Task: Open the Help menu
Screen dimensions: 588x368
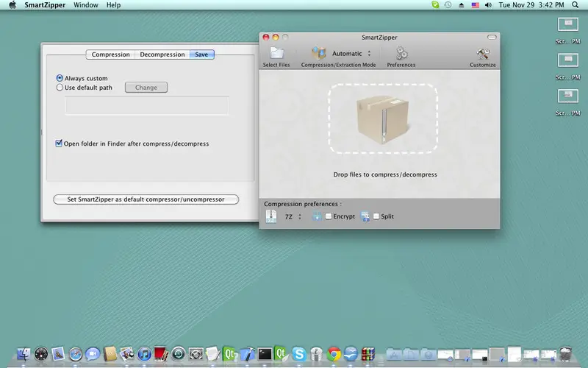Action: (113, 5)
